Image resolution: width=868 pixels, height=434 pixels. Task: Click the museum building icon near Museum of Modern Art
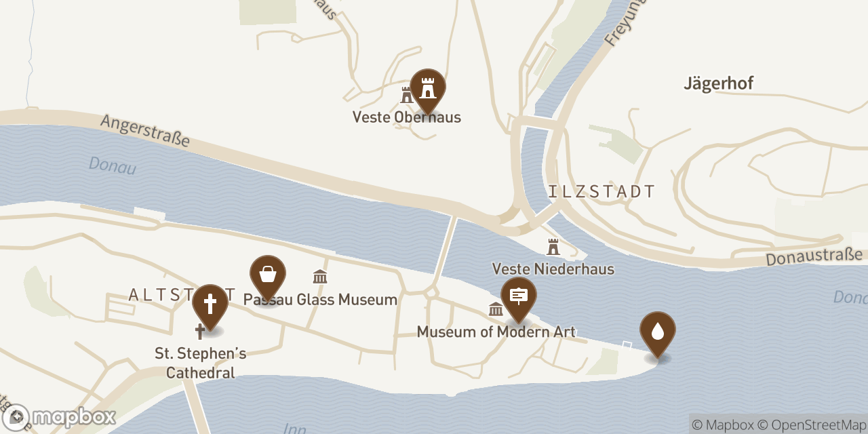(x=494, y=309)
